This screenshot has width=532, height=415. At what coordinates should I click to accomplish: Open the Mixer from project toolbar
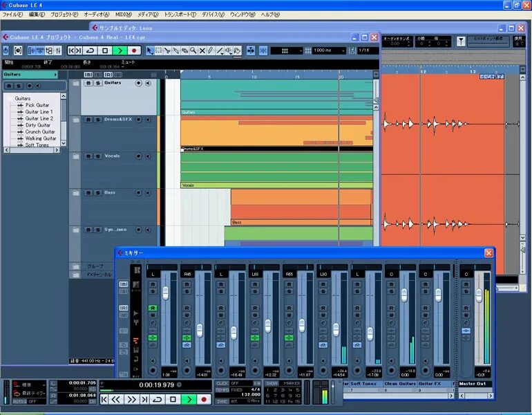click(58, 50)
